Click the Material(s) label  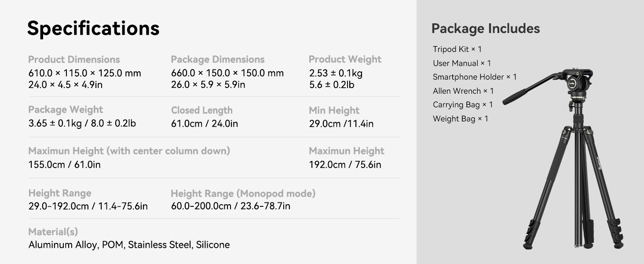pyautogui.click(x=53, y=232)
